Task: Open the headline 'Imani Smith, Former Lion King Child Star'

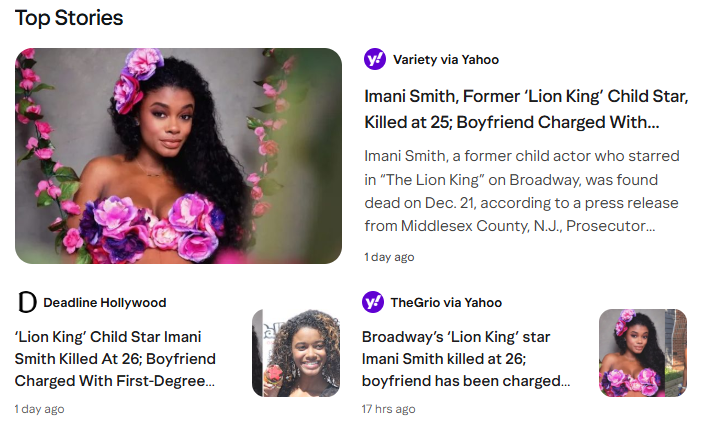Action: (x=526, y=98)
